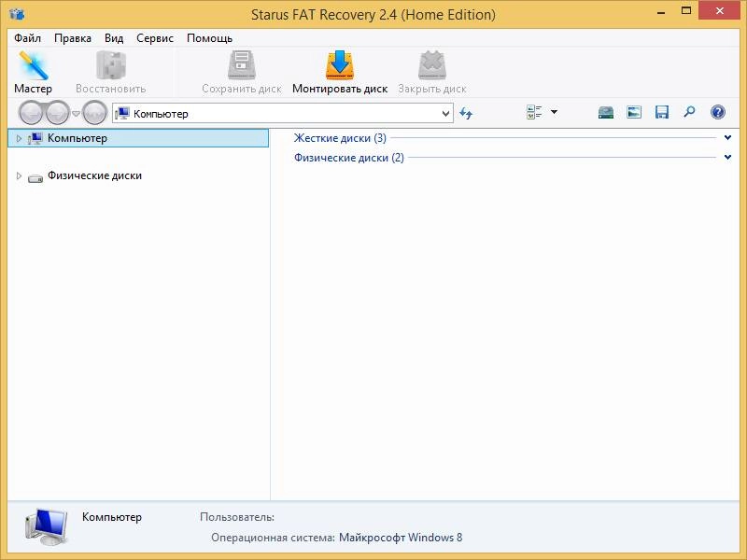Click the floppy save icon in the address toolbar
Screen dimensions: 747x560
tap(662, 112)
